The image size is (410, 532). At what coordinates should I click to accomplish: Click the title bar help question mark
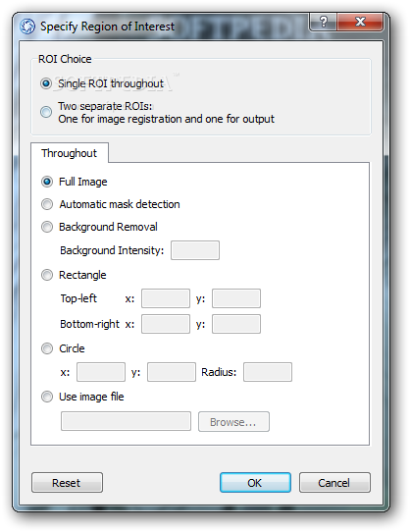point(323,22)
